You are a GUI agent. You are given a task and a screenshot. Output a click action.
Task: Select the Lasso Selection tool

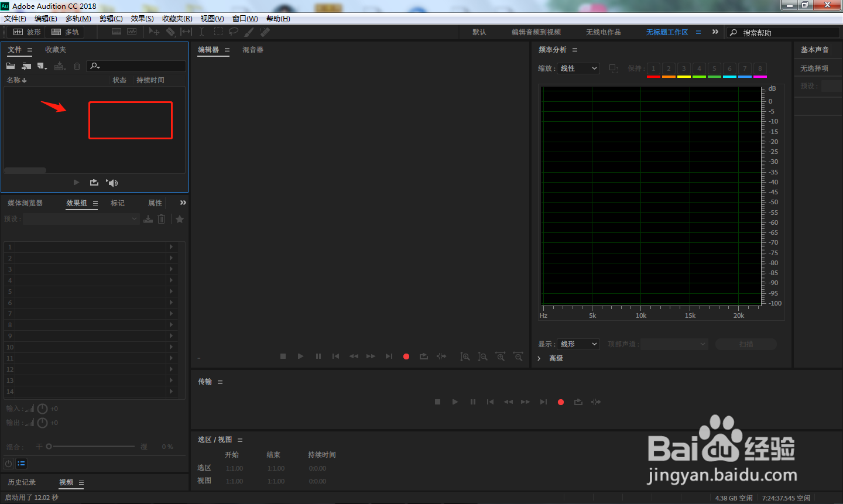click(x=234, y=32)
